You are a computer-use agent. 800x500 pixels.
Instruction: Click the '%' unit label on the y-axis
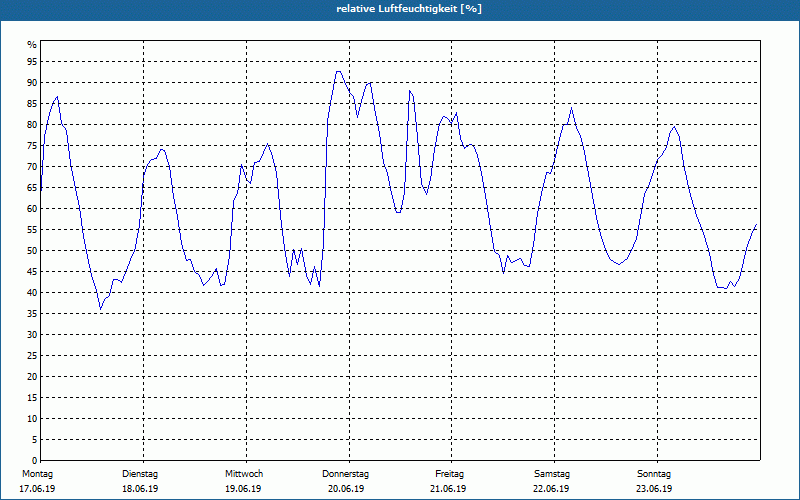pyautogui.click(x=32, y=45)
